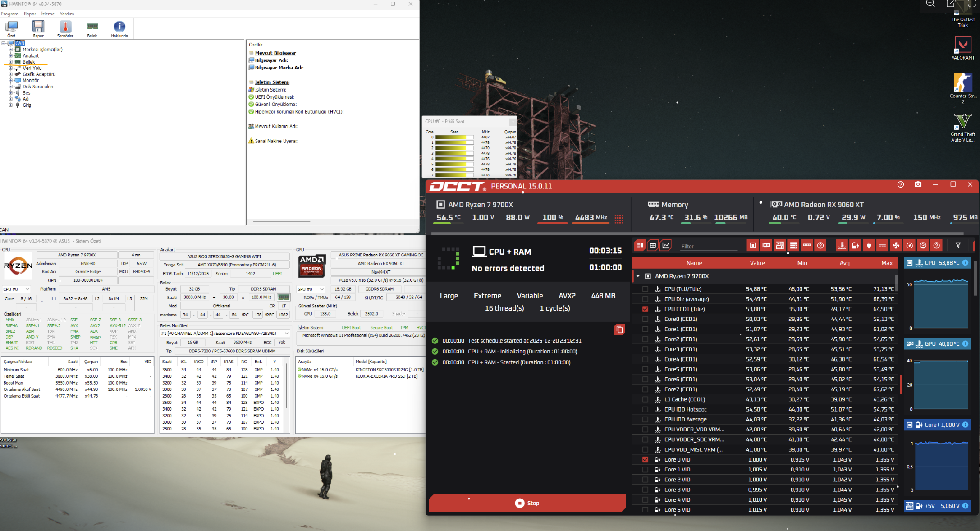The height and width of the screenshot is (531, 980).
Task: Expand the Grafik Adaptörü tree node
Action: 10,74
